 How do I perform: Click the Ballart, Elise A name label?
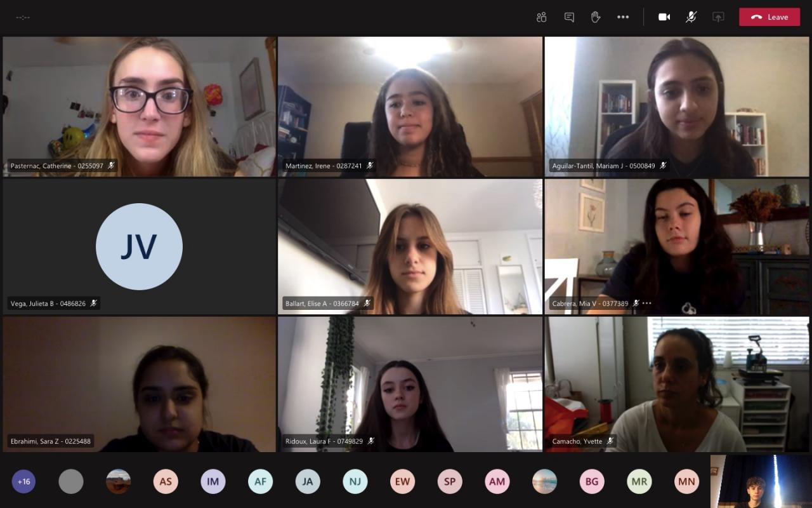coord(322,304)
